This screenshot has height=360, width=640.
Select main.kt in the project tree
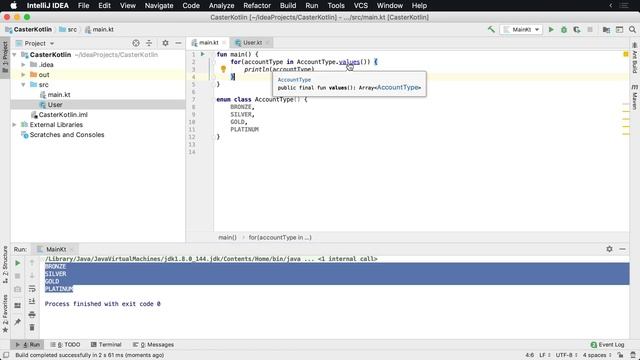coord(59,95)
